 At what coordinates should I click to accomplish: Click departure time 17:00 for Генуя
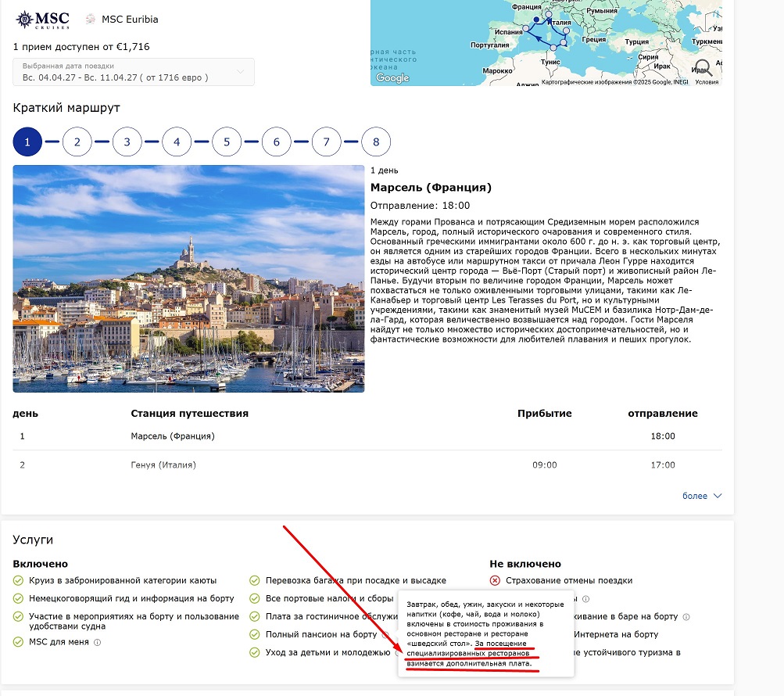663,465
